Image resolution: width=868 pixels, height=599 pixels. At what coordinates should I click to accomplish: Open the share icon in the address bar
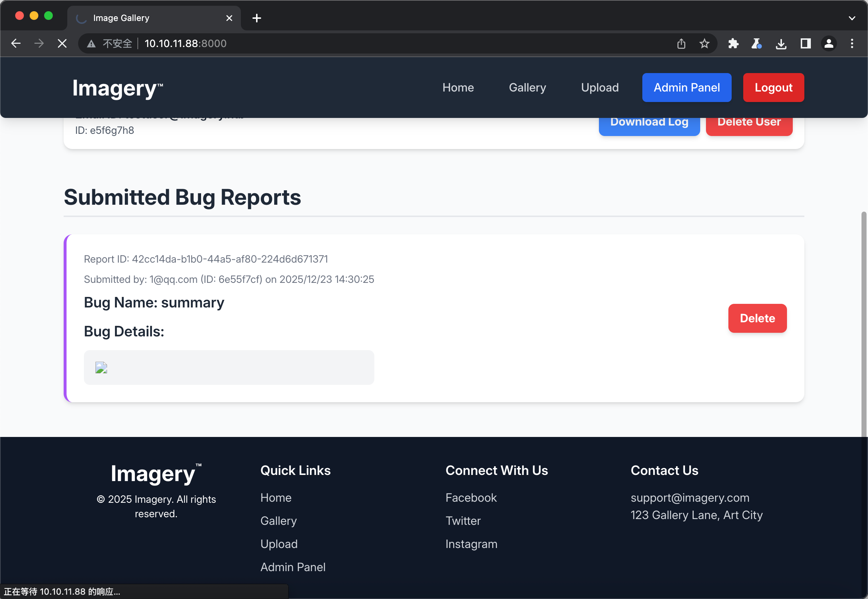point(681,43)
